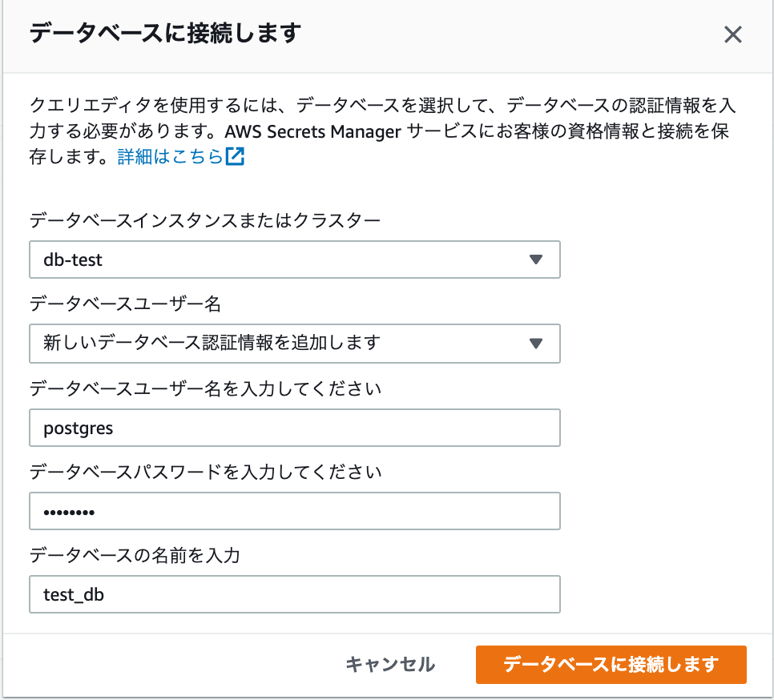Screen dimensions: 774x700
Task: Focus the postgres username field
Action: pyautogui.click(x=295, y=428)
